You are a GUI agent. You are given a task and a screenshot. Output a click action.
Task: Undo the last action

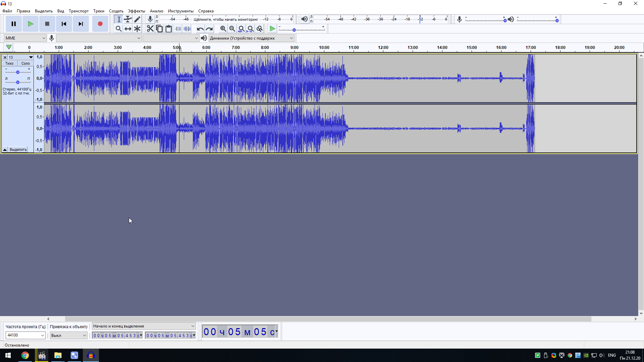[200, 29]
